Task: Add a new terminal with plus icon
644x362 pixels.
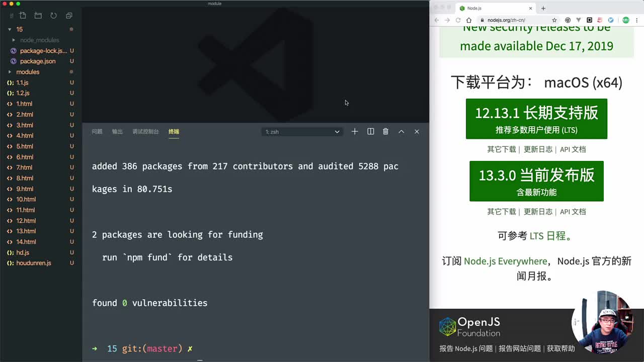Action: [x=355, y=131]
